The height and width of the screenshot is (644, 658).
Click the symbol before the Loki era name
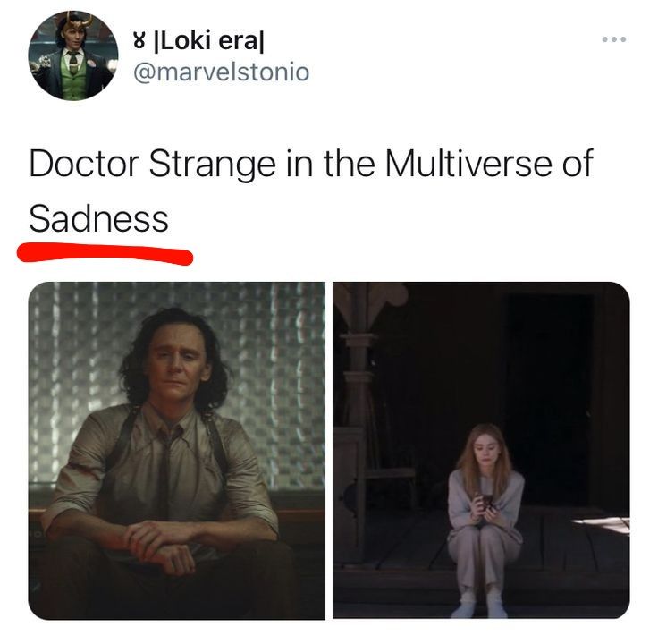click(139, 41)
